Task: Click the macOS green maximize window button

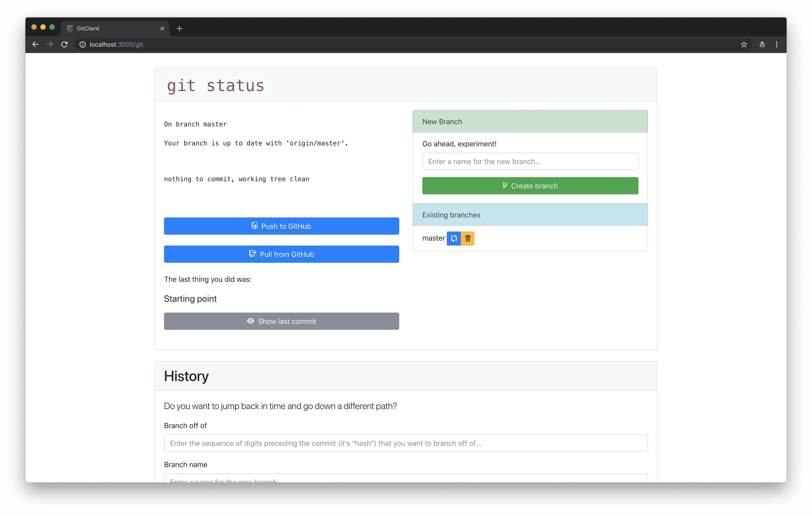Action: (52, 27)
